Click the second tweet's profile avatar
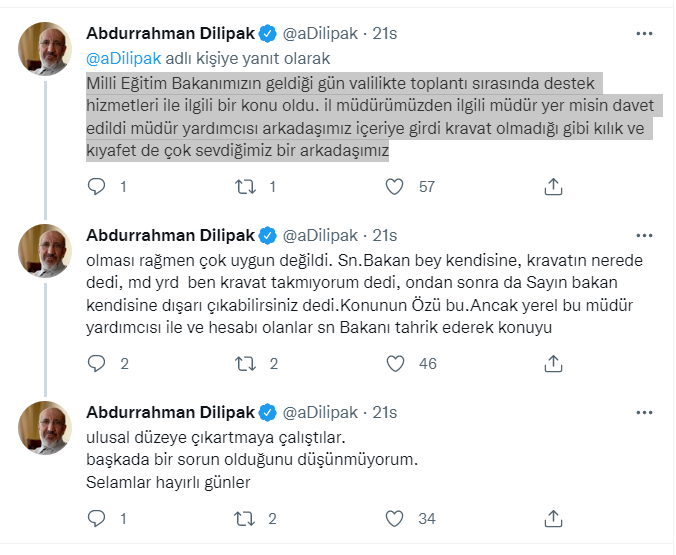Screen dimensions: 676x555 point(44,251)
